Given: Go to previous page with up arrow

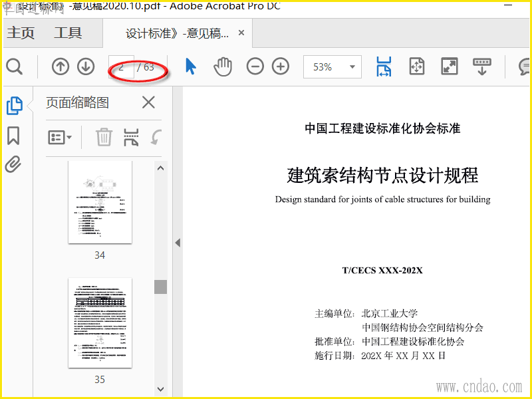Looking at the screenshot, I should [61, 66].
